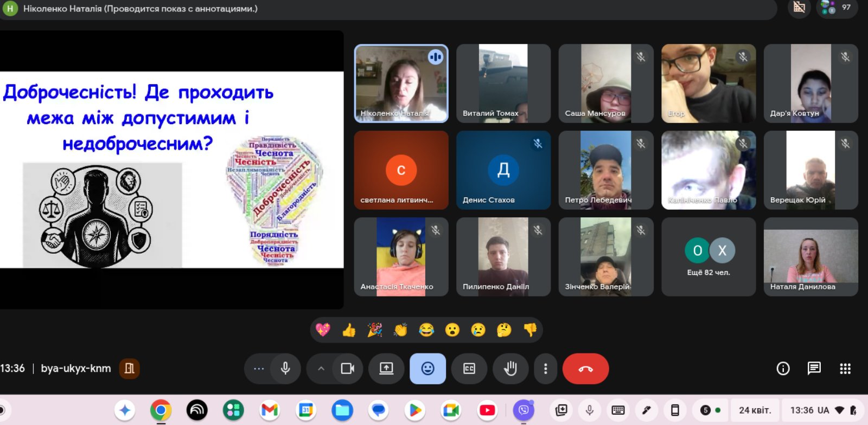Open the activities grid icon

(x=845, y=369)
